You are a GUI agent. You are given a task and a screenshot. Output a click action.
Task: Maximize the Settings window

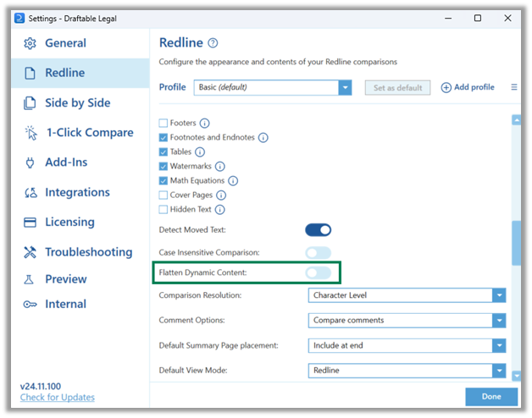(478, 19)
